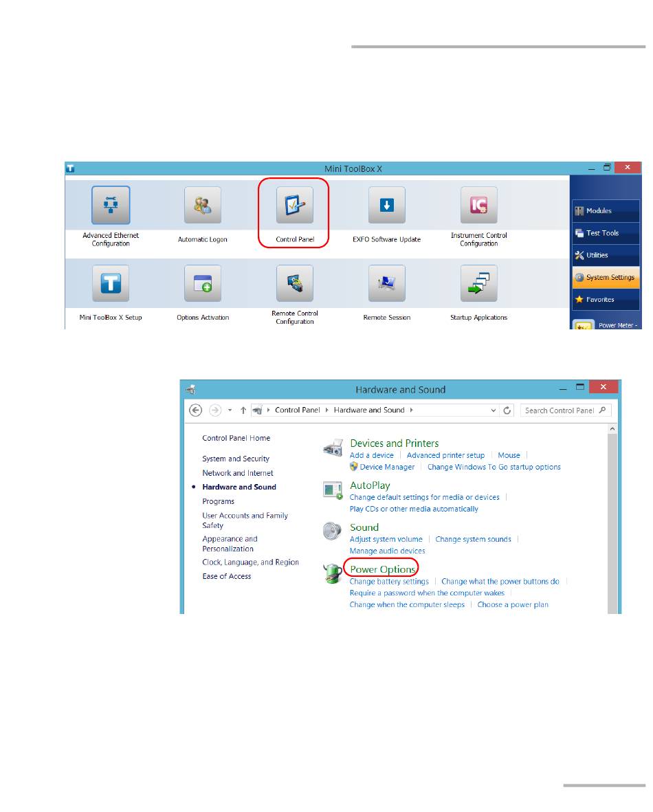Start a Remote Session
This screenshot has width=653, height=812.
[x=387, y=283]
